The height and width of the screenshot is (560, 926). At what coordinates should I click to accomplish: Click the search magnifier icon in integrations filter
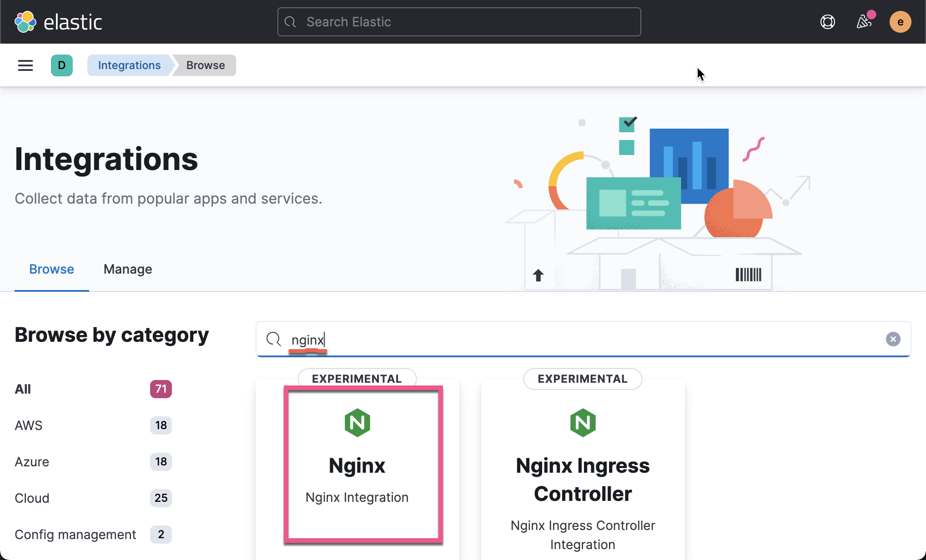pos(272,339)
